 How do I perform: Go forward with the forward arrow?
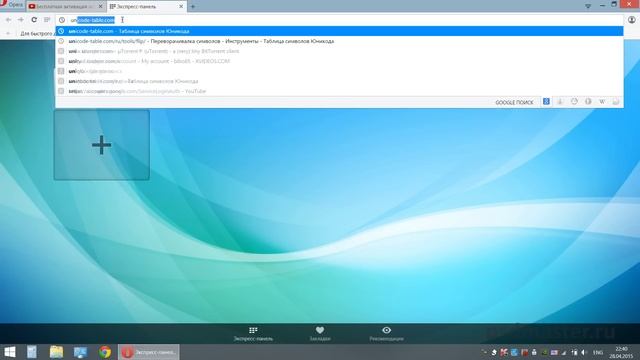pyautogui.click(x=21, y=20)
